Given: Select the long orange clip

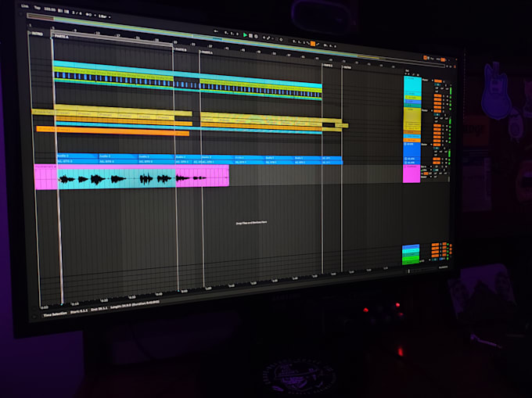Looking at the screenshot, I should pos(113,131).
